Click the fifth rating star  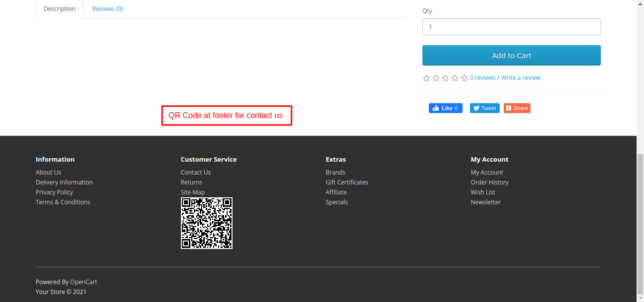pyautogui.click(x=464, y=78)
